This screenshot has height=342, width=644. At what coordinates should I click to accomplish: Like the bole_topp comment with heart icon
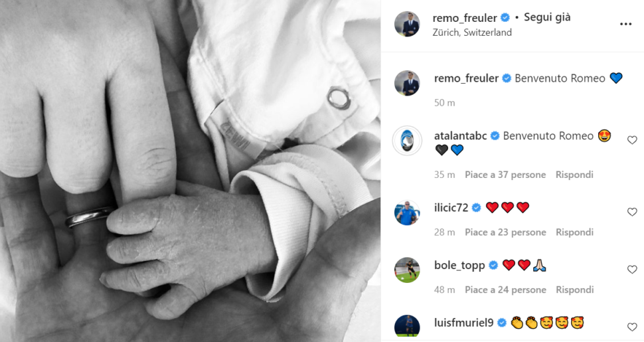632,270
